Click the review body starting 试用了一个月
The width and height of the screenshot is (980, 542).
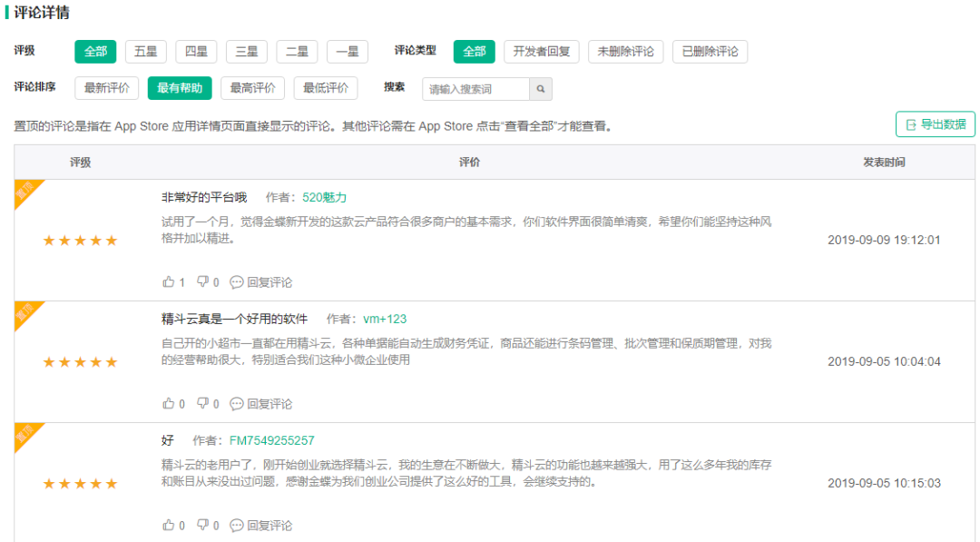point(466,230)
